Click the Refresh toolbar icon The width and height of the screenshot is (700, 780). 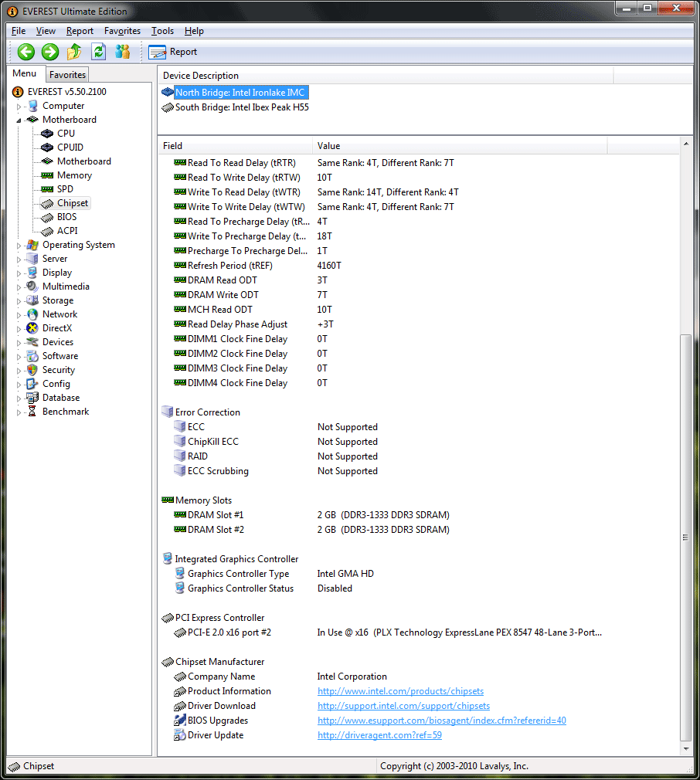[x=98, y=52]
